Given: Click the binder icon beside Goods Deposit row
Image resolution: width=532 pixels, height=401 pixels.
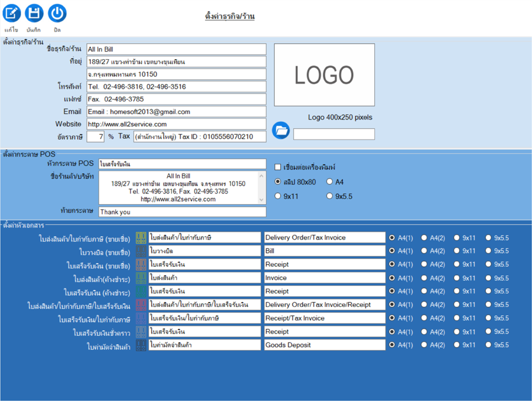Looking at the screenshot, I should pos(141,345).
